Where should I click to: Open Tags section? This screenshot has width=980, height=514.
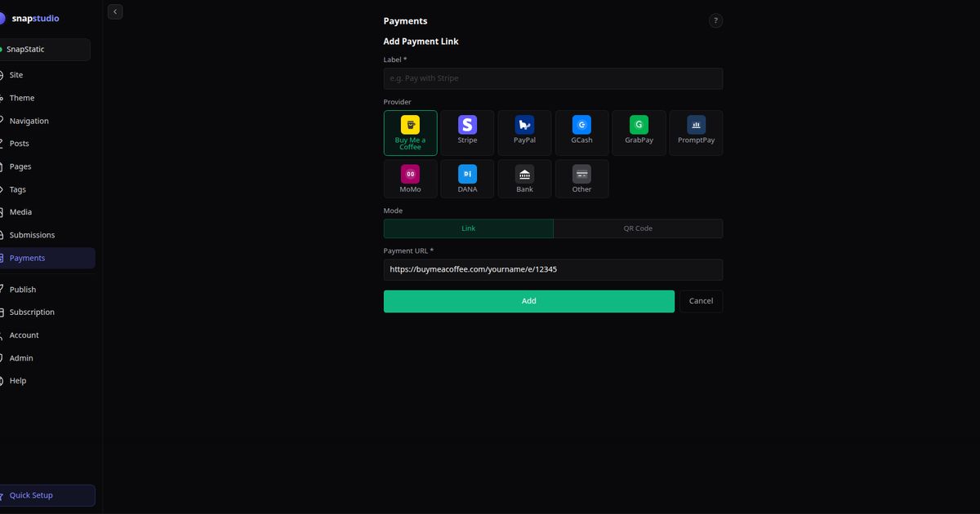point(47,189)
